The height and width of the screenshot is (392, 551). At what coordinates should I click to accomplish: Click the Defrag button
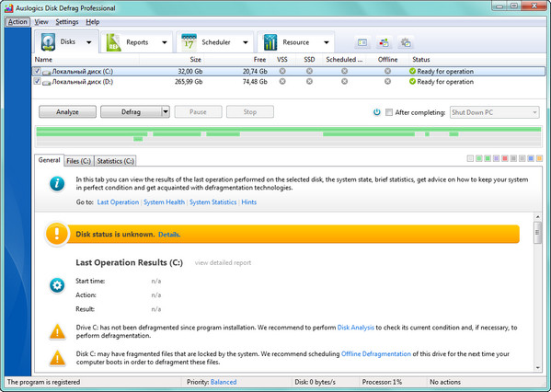pos(131,112)
